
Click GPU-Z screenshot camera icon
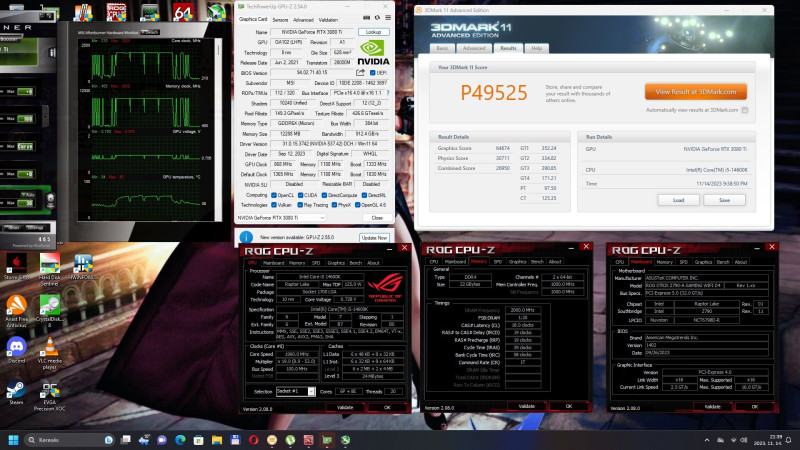(366, 18)
